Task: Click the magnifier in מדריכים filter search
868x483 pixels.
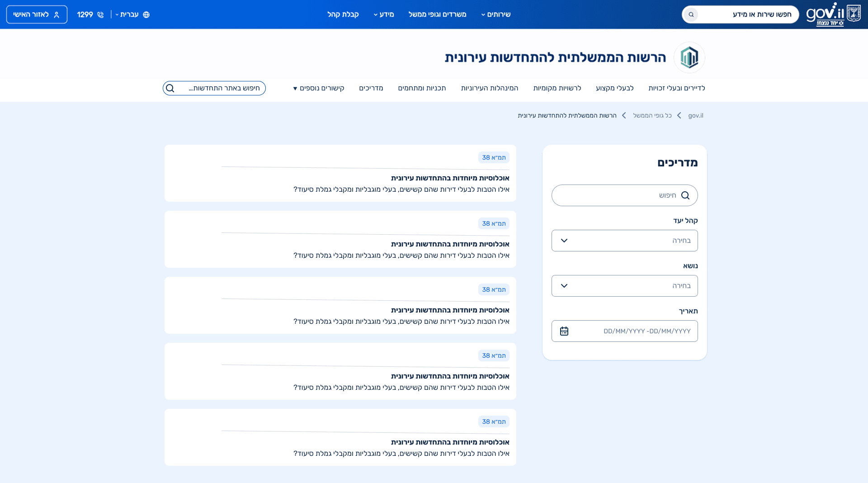Action: tap(685, 195)
